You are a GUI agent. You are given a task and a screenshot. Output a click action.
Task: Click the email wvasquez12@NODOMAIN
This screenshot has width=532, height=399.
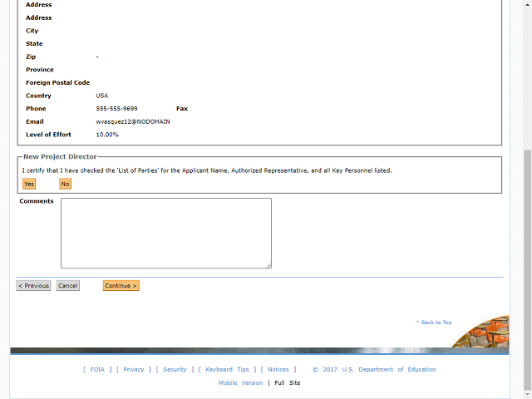coord(133,121)
